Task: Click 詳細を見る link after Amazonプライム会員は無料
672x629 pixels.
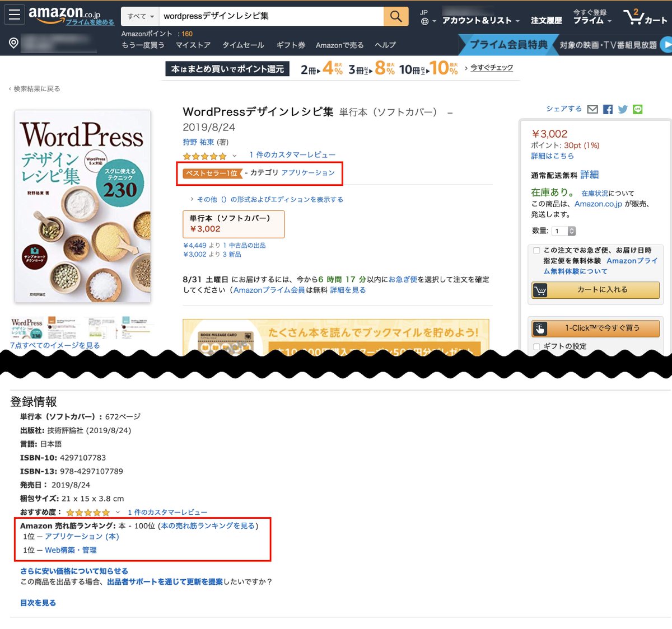Action: 348,290
